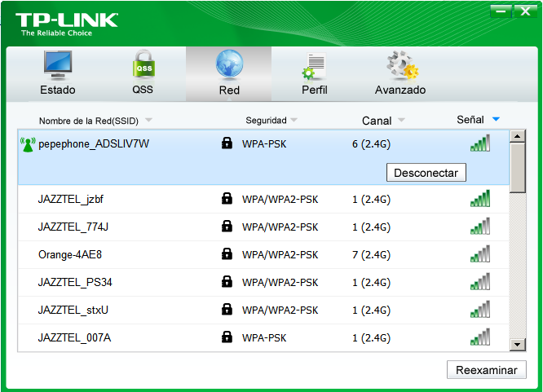Sort by Seguridad column arrow

(x=294, y=120)
